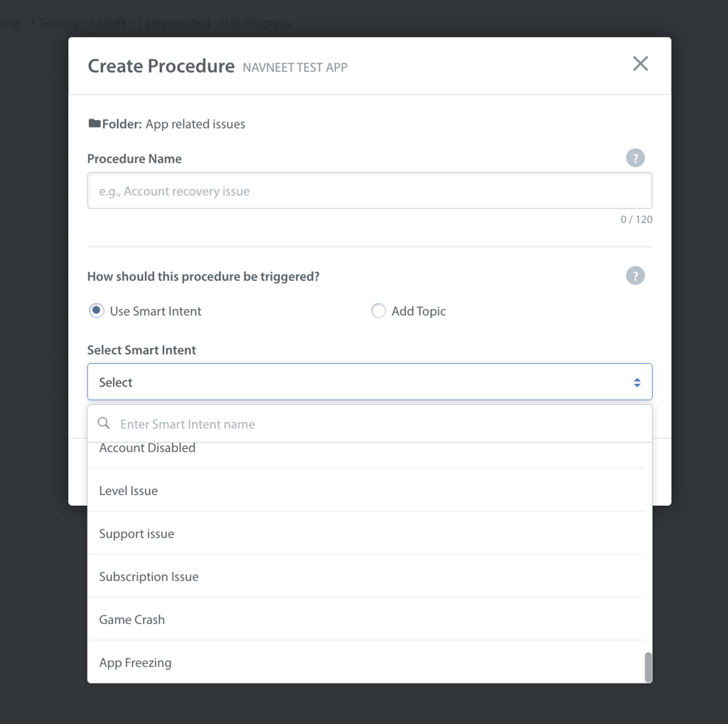
Task: Click the trigger question help icon
Action: coord(636,276)
